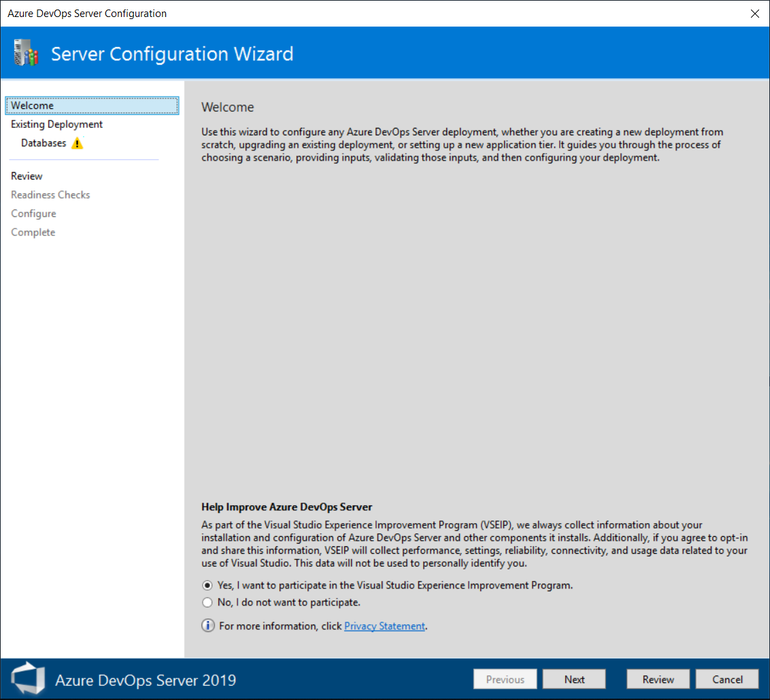This screenshot has height=700, width=770.
Task: Click the Azure DevOps Server 2019 logo
Action: click(x=28, y=679)
